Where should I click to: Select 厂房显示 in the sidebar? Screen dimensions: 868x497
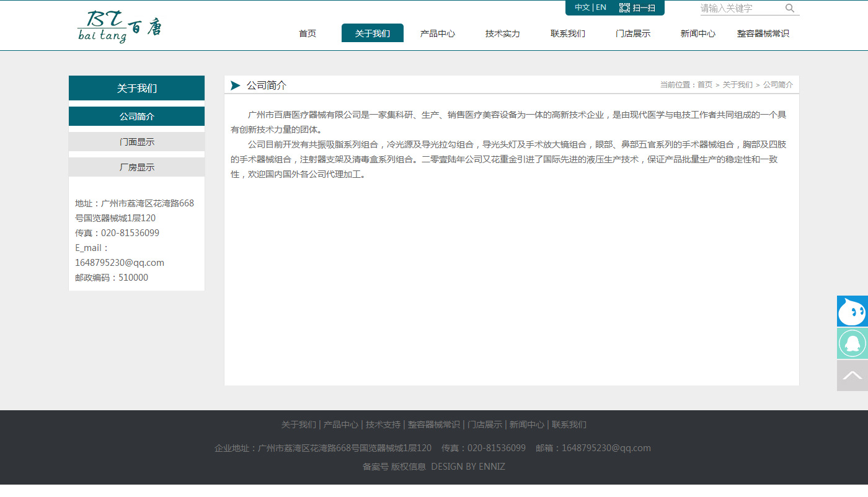coord(137,167)
